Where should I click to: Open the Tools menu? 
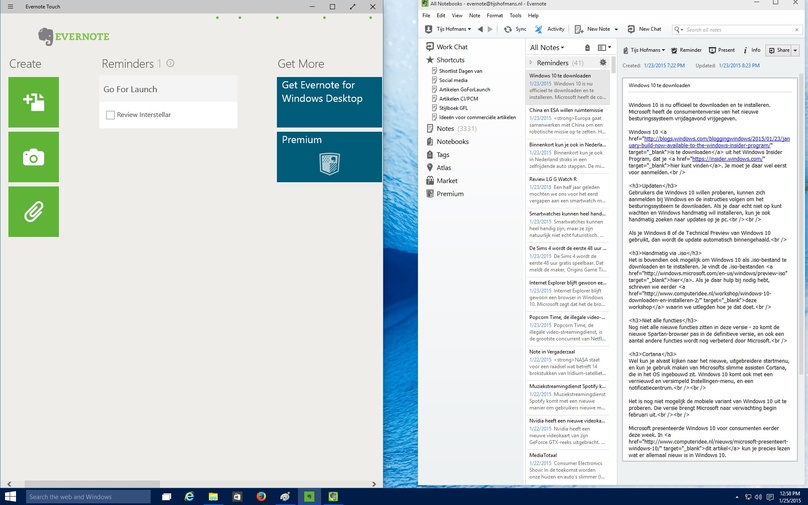point(515,16)
